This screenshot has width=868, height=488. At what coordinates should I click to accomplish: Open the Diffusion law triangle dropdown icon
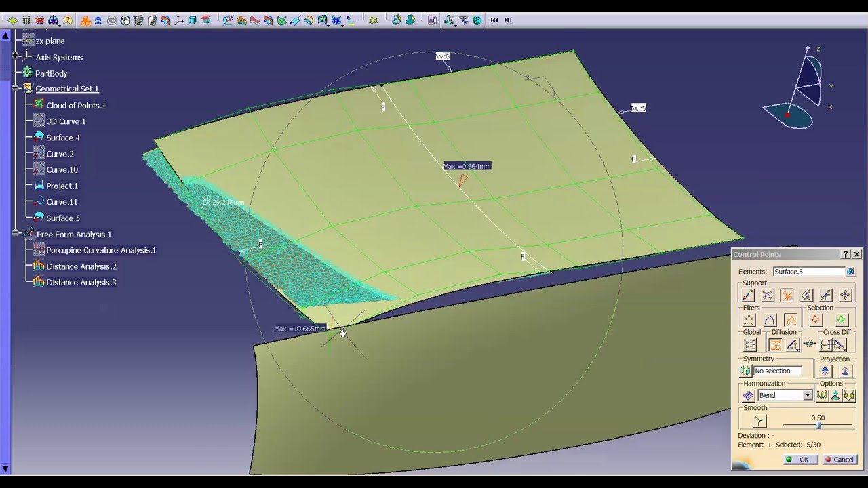pos(793,344)
